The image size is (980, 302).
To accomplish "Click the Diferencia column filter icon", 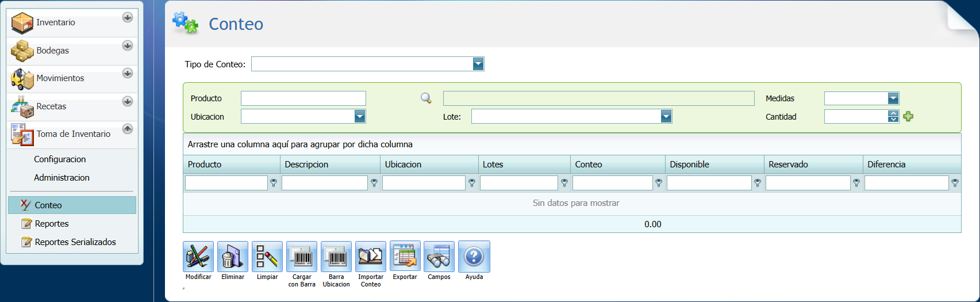I will [955, 183].
